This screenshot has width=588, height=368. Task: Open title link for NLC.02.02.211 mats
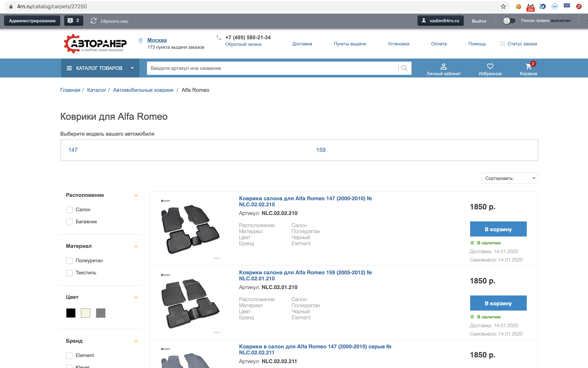click(x=315, y=349)
